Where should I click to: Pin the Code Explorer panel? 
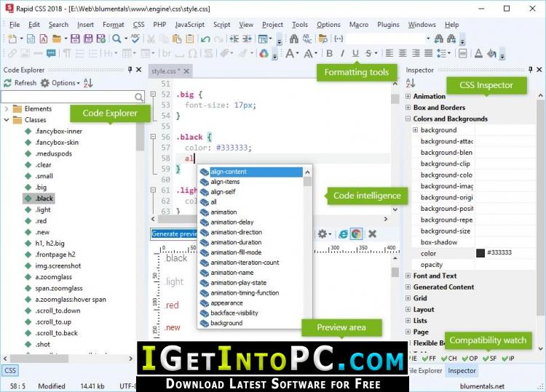click(x=130, y=70)
